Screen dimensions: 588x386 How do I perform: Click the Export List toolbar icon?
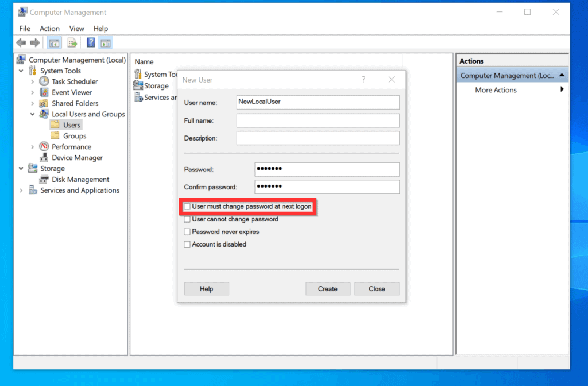72,43
